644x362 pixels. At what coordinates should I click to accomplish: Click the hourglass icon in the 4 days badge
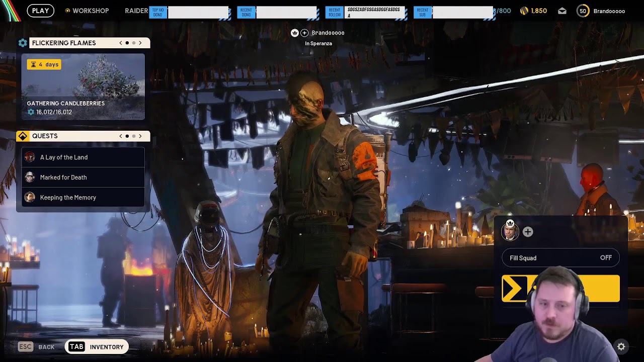(34, 64)
